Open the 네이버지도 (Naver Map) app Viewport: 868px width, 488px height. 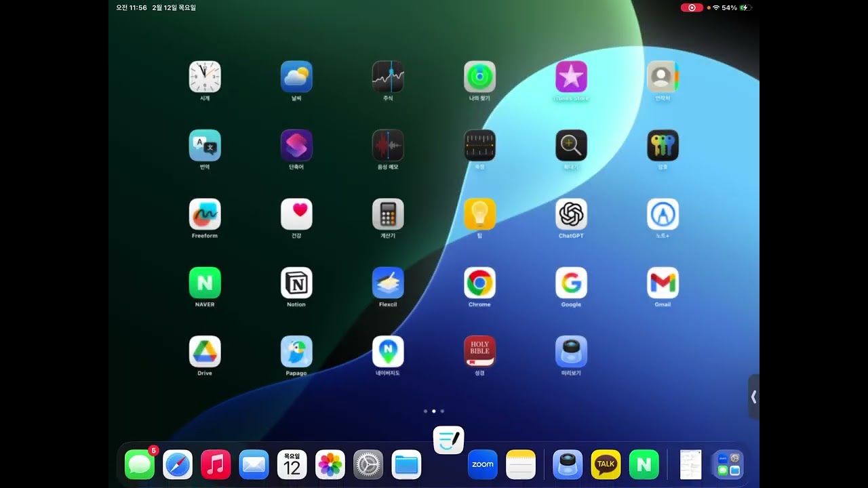pos(388,351)
